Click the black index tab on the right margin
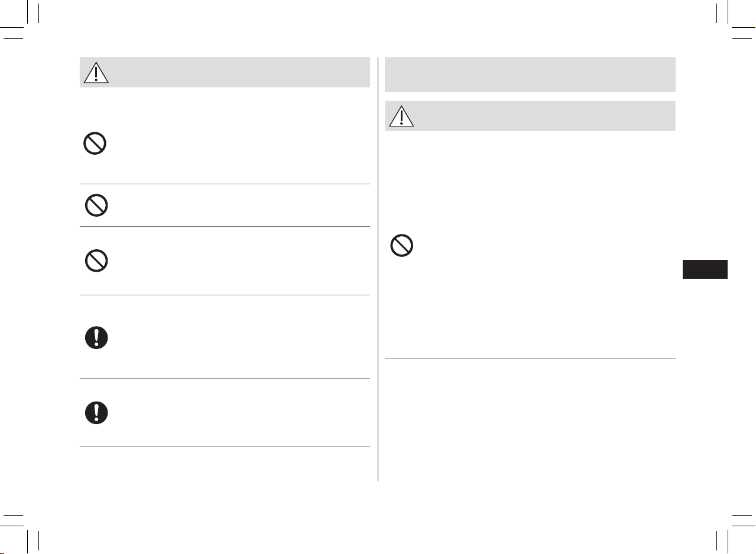The width and height of the screenshot is (756, 554). pyautogui.click(x=705, y=269)
